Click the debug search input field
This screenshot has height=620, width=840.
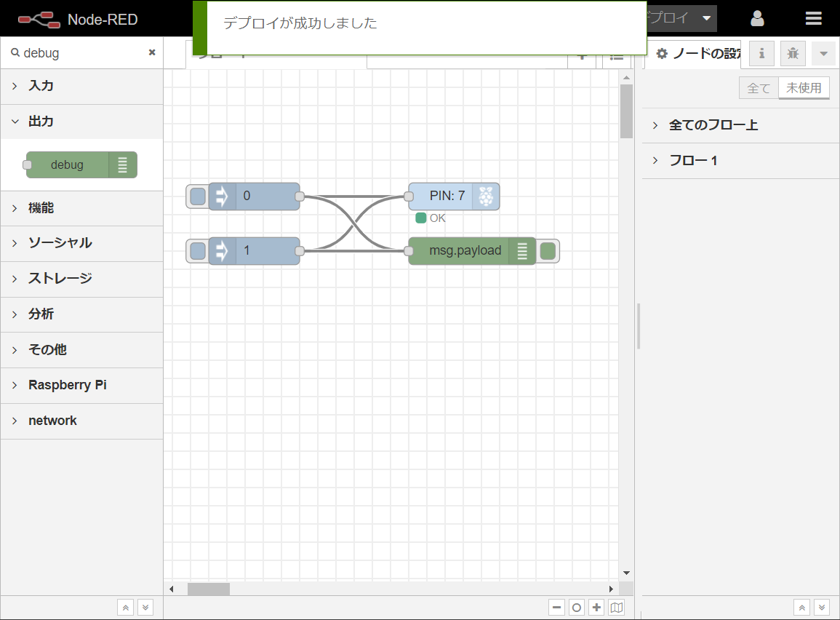click(80, 52)
